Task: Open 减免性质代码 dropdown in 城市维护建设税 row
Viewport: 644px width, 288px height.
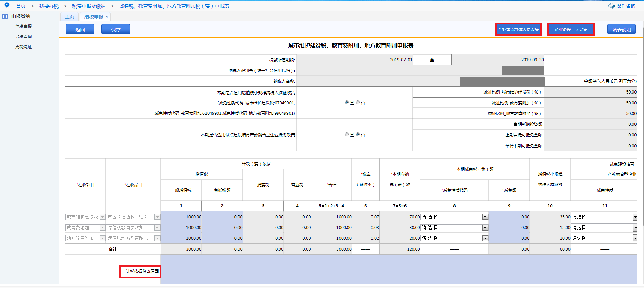Action: (455, 217)
